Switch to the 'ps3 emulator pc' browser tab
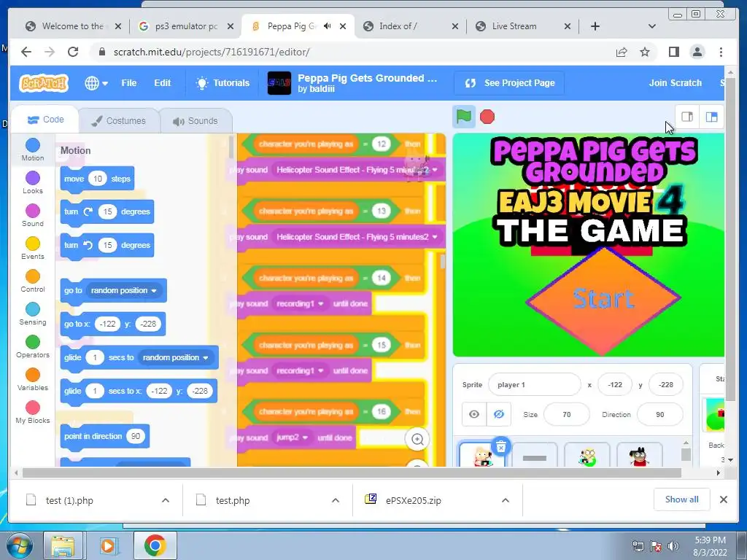Screen dimensions: 747x560 [186, 26]
